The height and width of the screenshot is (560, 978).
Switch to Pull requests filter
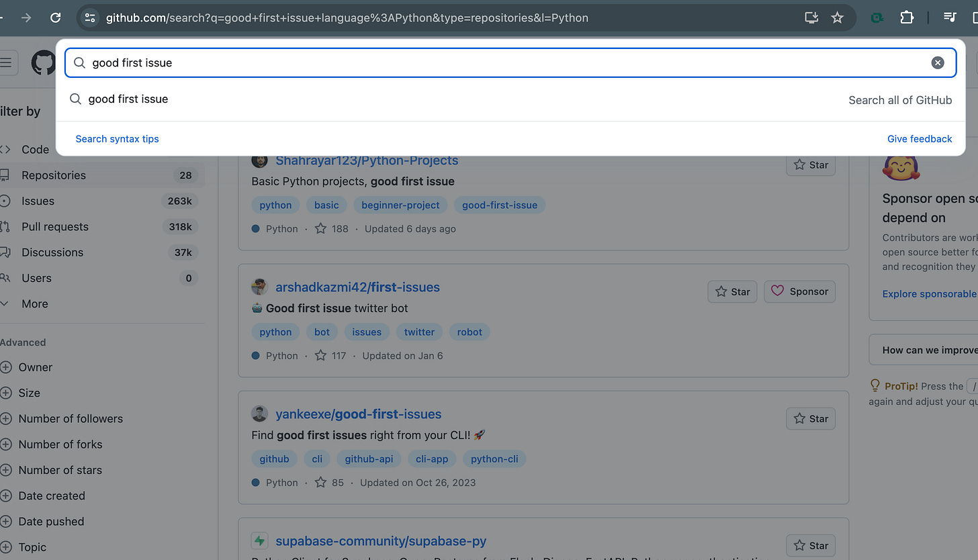click(x=102, y=226)
